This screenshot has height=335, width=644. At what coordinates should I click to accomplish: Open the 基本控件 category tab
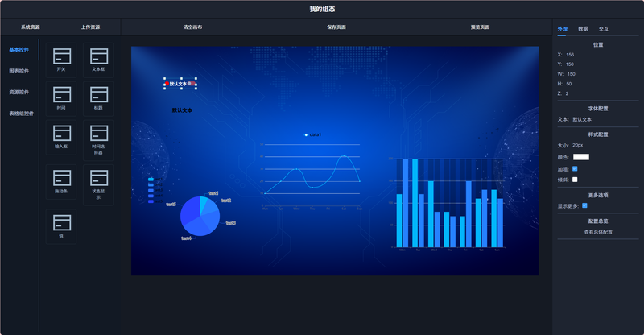(19, 50)
